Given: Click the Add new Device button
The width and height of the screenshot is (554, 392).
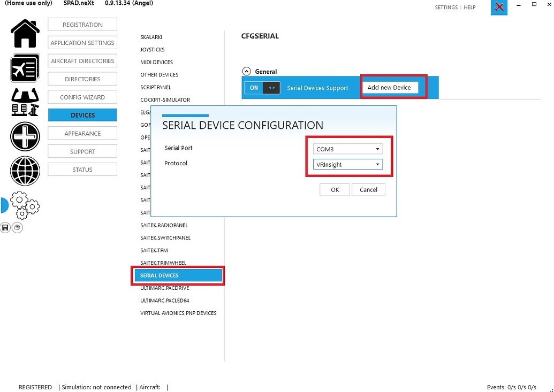Looking at the screenshot, I should coord(389,88).
